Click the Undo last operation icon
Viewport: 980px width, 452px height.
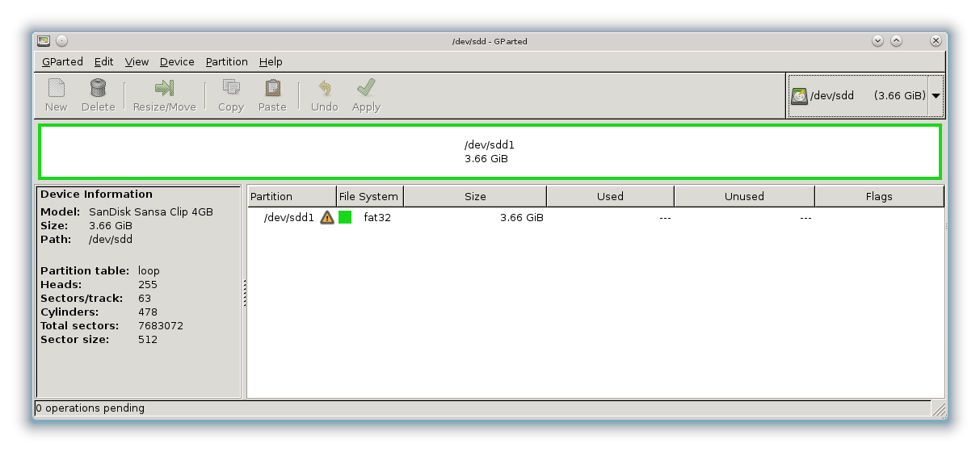324,88
